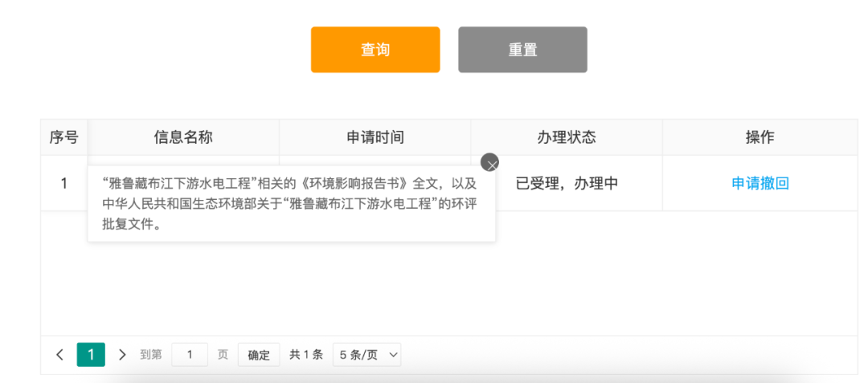Click the 信息名称 column header
The height and width of the screenshot is (383, 868).
pyautogui.click(x=183, y=137)
